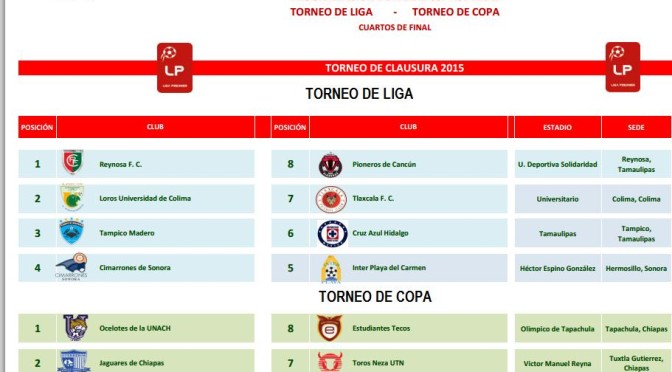Click the Ocelotes de la UNACH logo
672x372 pixels.
pos(75,327)
